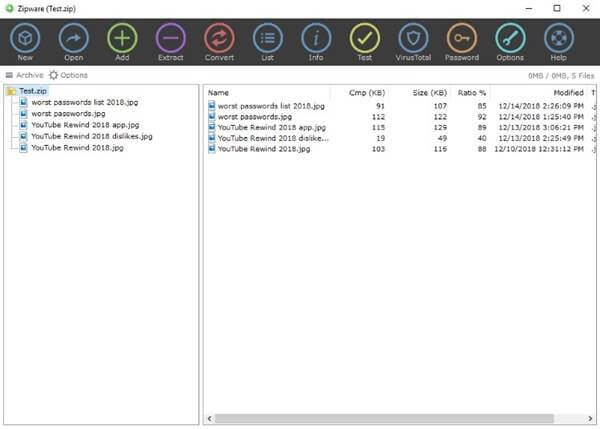The image size is (600, 429).
Task: Open Help lifebuoy icon
Action: 559,38
